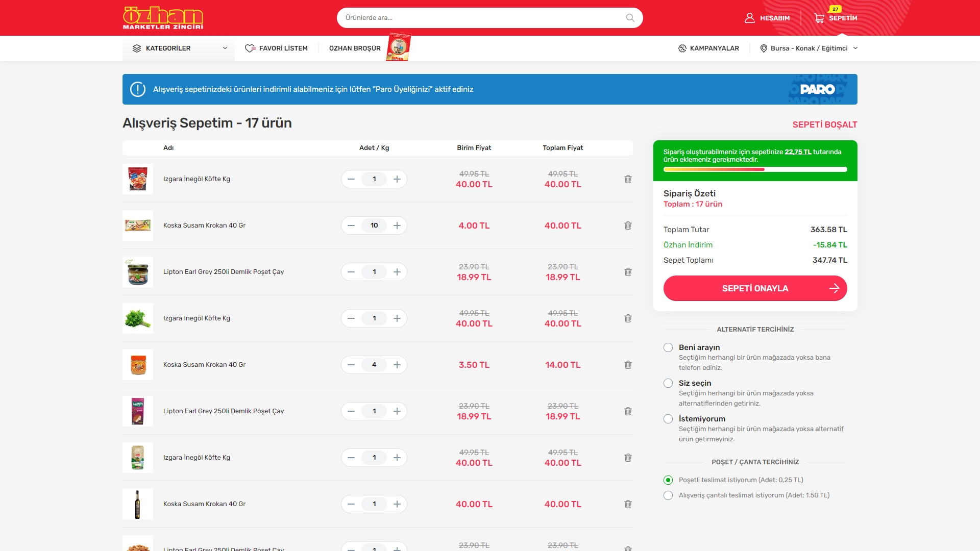Viewport: 980px width, 551px height.
Task: Open the Sepetim menu
Action: click(x=836, y=18)
